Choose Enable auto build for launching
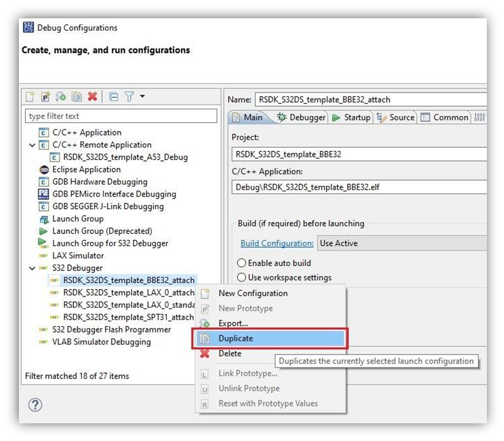504x441 pixels. point(241,263)
